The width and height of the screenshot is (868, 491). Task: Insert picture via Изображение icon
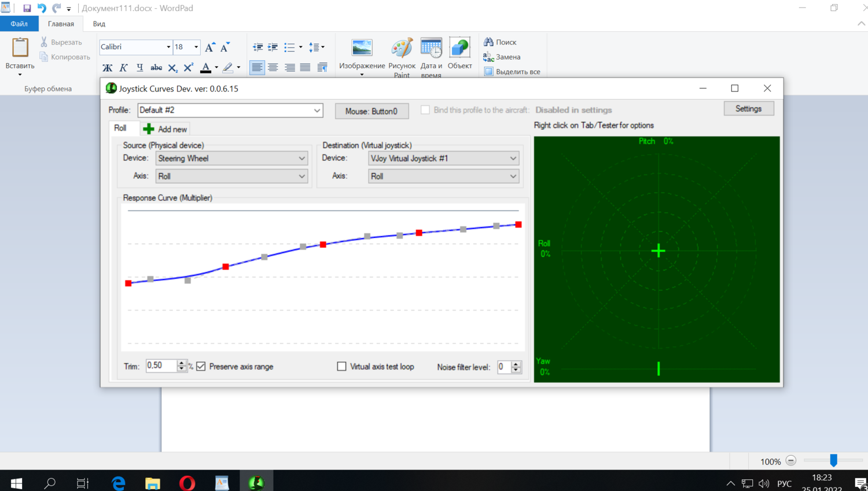(x=362, y=54)
